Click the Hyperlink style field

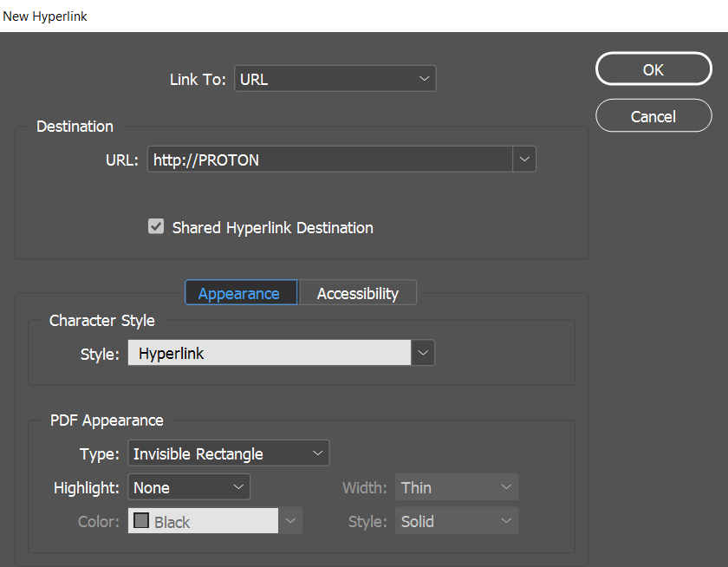269,353
